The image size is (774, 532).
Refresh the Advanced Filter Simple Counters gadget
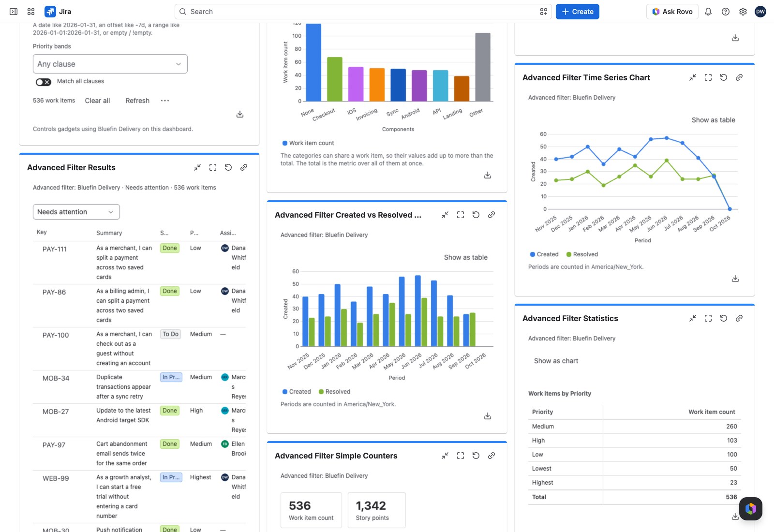tap(476, 456)
